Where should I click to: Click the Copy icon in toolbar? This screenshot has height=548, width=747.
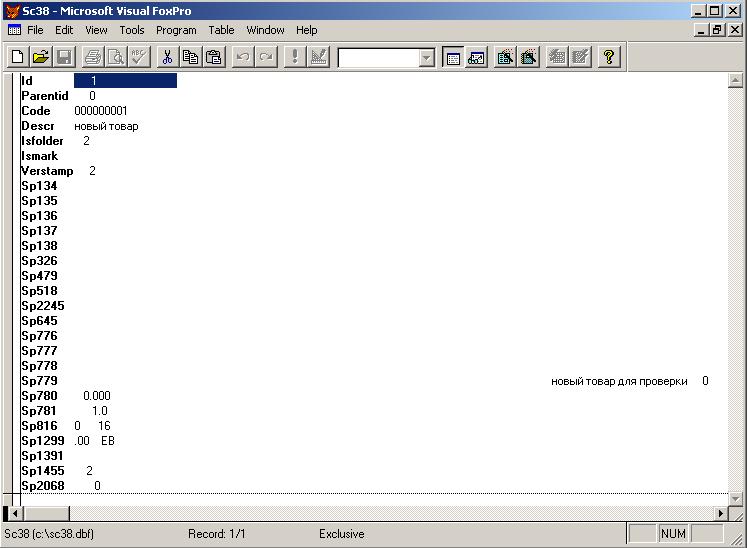pos(190,57)
